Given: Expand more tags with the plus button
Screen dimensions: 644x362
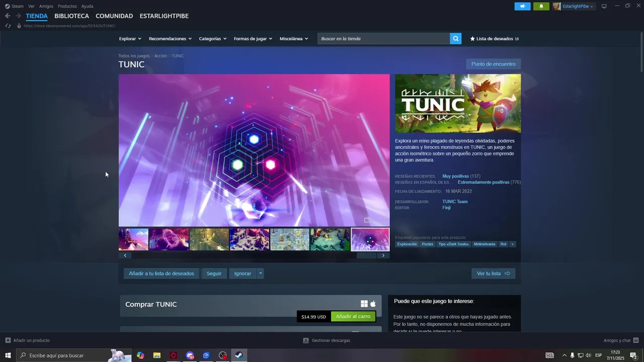Looking at the screenshot, I should tap(513, 244).
